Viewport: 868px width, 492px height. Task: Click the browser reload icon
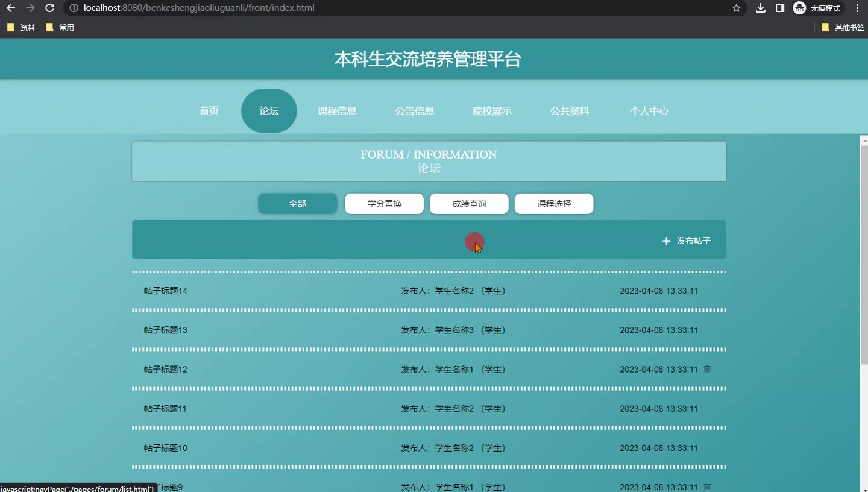[x=50, y=8]
